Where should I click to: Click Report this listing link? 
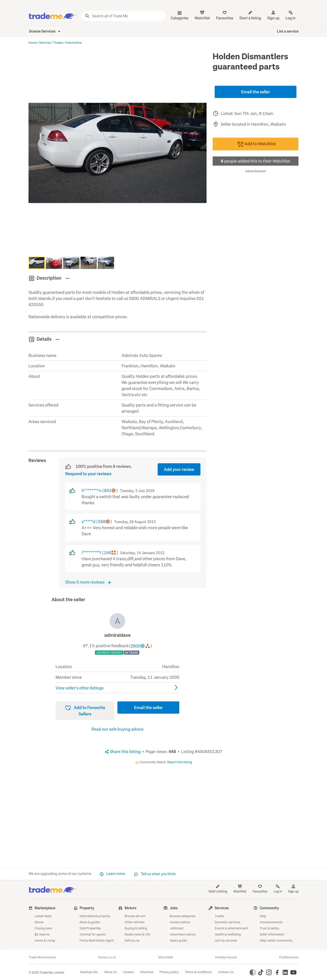pos(179,762)
